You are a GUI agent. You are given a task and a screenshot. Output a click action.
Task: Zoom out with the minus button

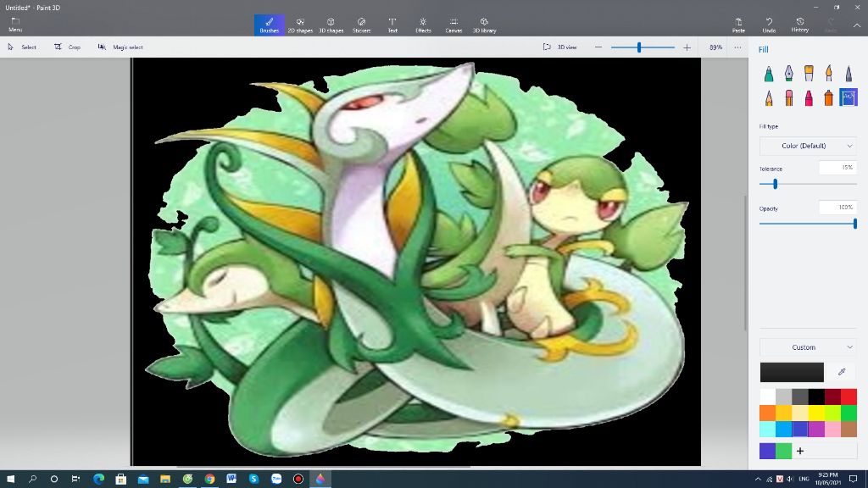[598, 47]
